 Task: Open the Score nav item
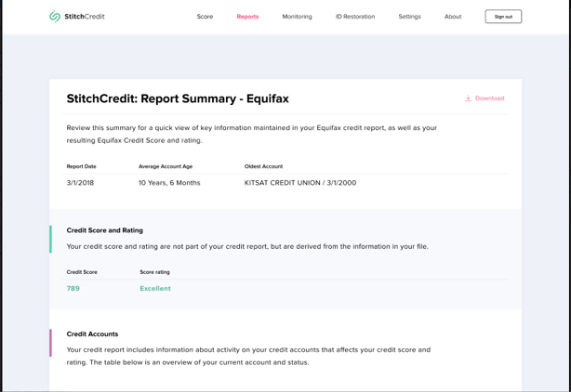click(x=205, y=17)
